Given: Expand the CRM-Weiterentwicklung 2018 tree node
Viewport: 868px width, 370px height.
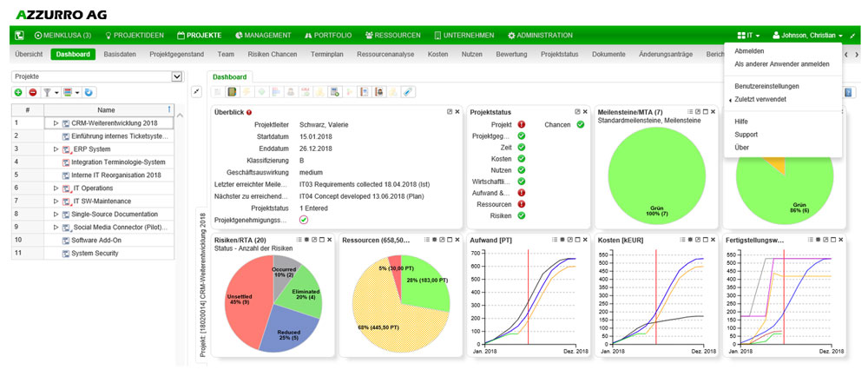Looking at the screenshot, I should [56, 123].
